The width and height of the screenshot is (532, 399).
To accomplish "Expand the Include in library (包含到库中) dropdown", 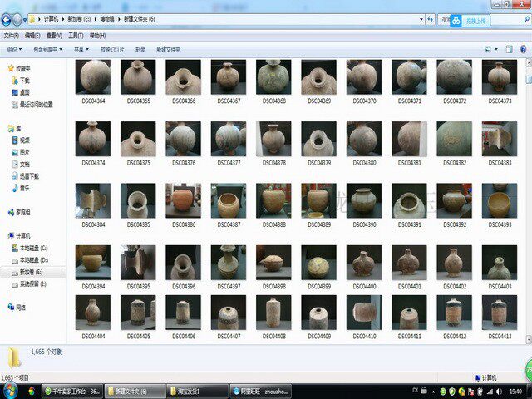I will click(x=48, y=50).
